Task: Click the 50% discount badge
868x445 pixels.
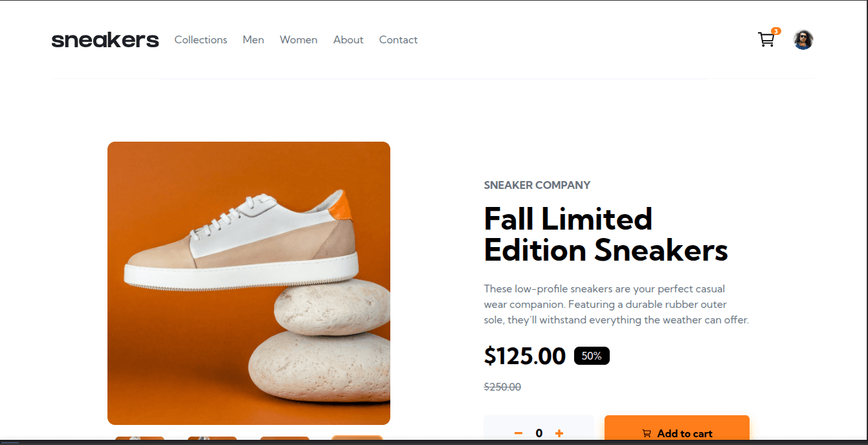Action: coord(591,355)
